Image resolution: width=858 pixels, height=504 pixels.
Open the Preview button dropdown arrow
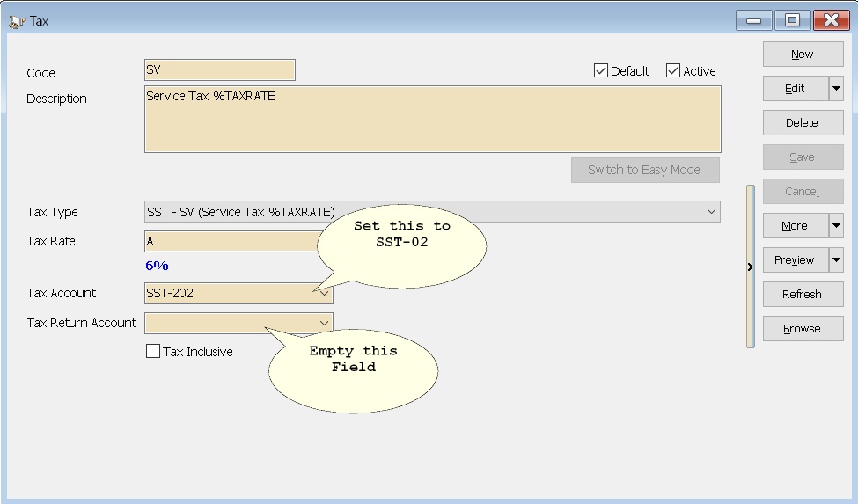[836, 260]
